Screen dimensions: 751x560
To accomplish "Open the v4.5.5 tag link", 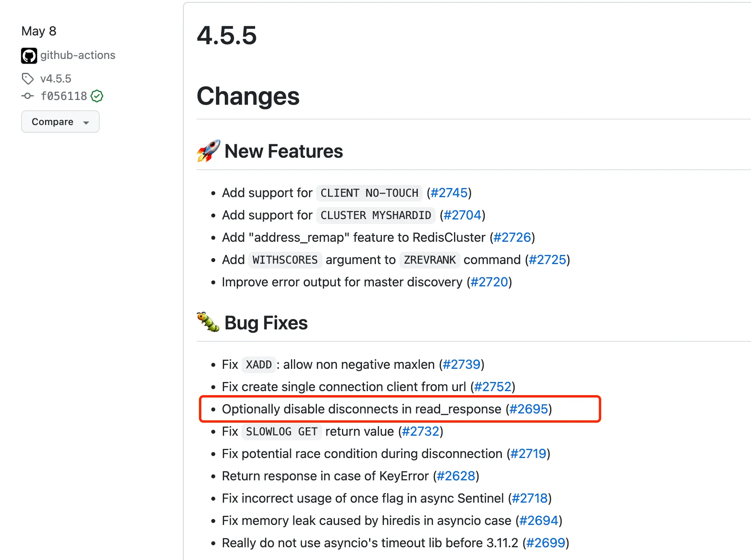I will coord(56,79).
